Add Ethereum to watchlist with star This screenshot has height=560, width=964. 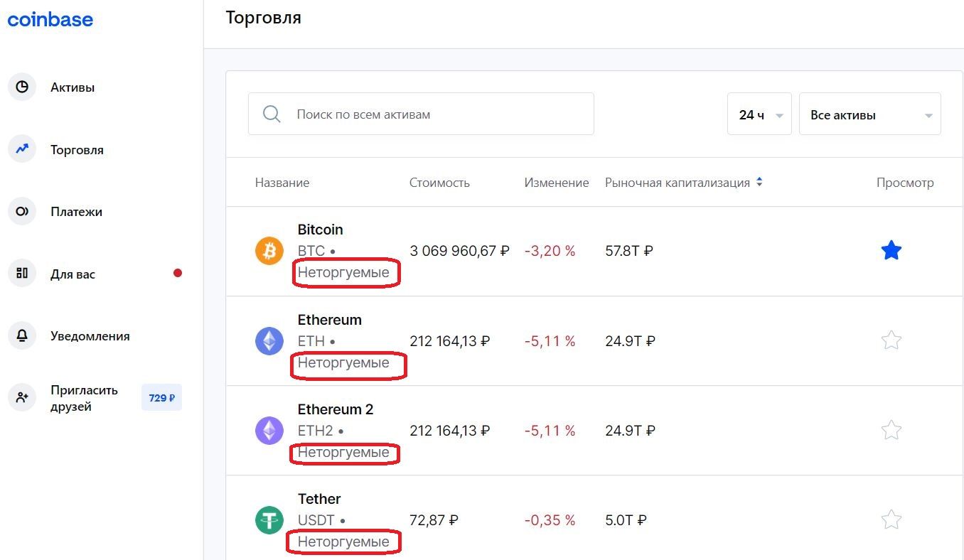[891, 341]
